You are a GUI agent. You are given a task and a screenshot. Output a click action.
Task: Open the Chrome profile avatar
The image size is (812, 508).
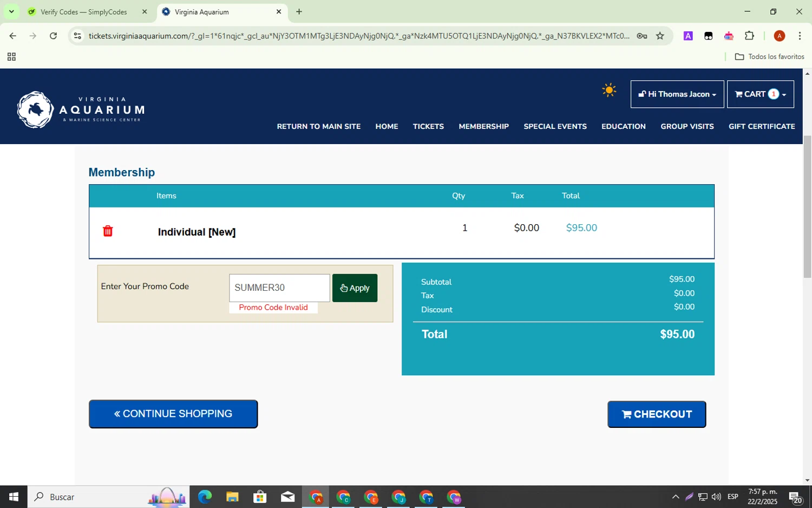click(780, 36)
